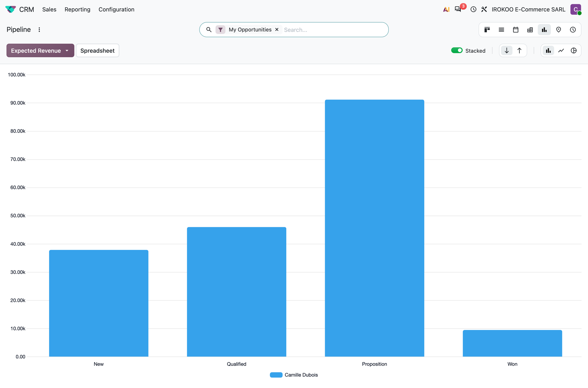The height and width of the screenshot is (388, 588).
Task: Click the CRM app logo
Action: tap(10, 9)
